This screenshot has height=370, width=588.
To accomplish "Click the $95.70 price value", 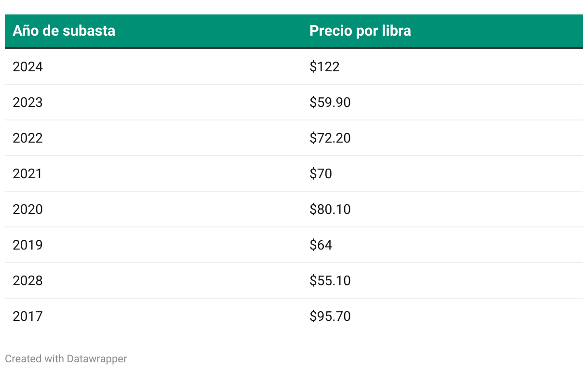I will (x=330, y=316).
